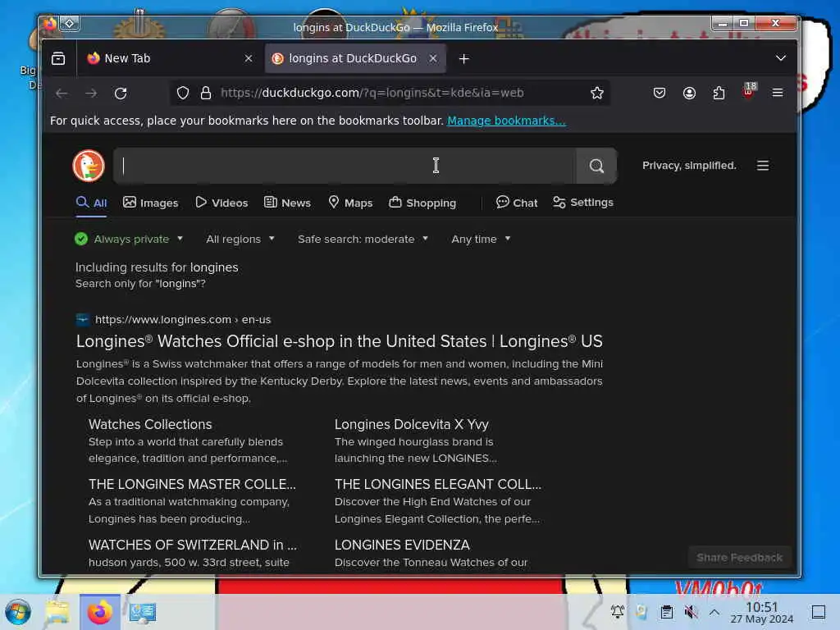Open the Firefox application menu
Viewport: 840px width, 630px height.
(x=778, y=94)
